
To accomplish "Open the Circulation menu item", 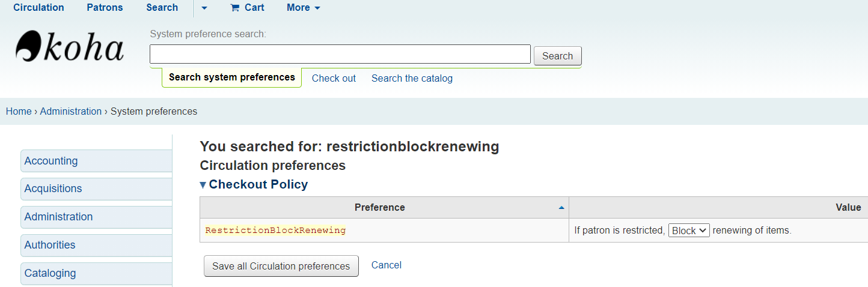I will 38,8.
